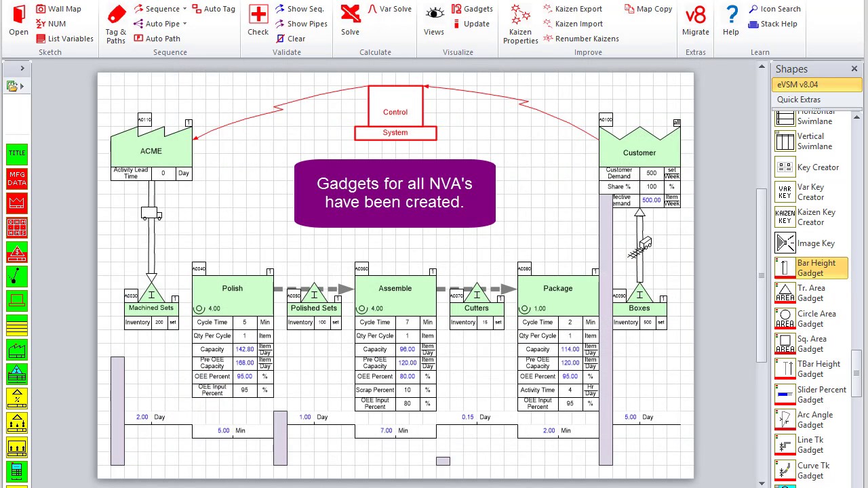
Task: Expand the Auto Pipe dropdown arrow
Action: click(184, 24)
